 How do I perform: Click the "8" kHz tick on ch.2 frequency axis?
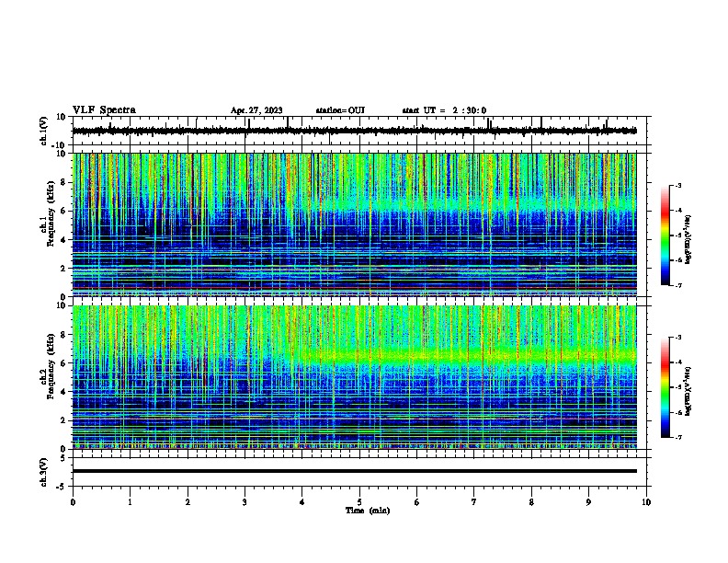(x=64, y=335)
